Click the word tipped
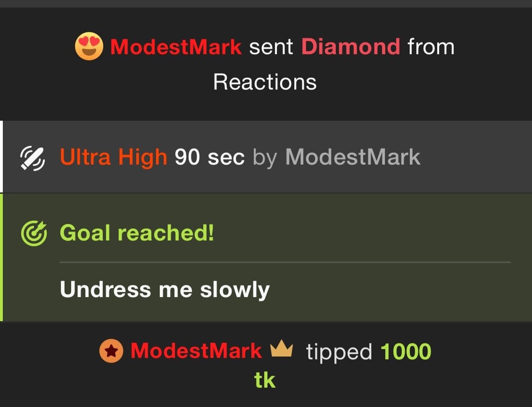This screenshot has height=407, width=532. click(339, 352)
